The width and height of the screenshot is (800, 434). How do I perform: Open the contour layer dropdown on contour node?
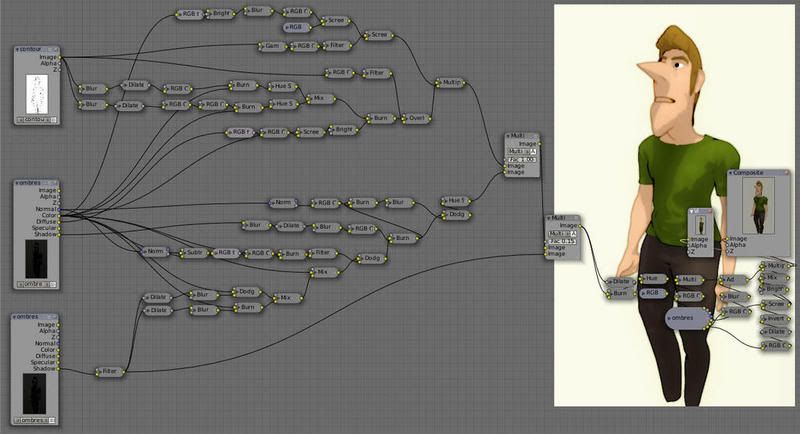37,120
